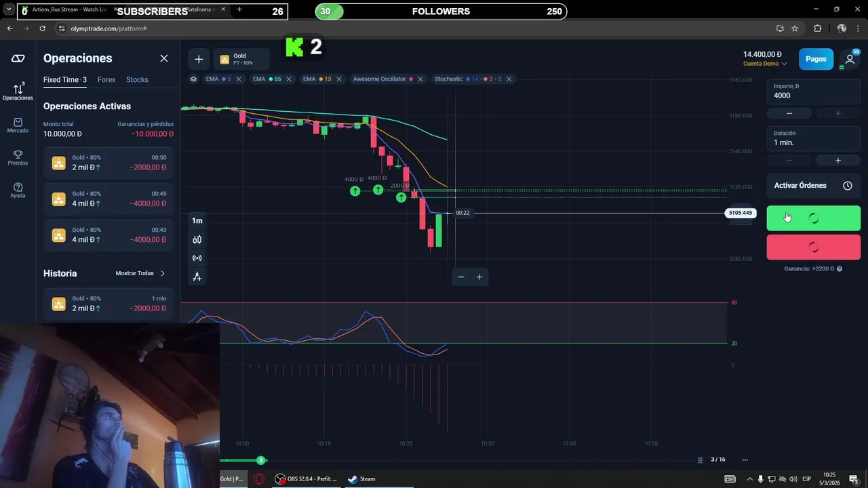Click the red Down trade button
This screenshot has height=488, width=868.
click(x=813, y=247)
